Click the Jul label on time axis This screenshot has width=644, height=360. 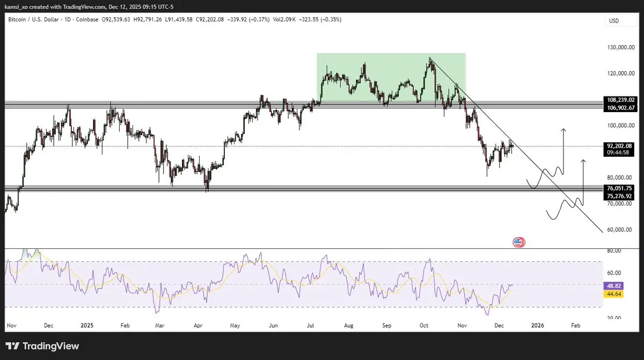(x=310, y=325)
